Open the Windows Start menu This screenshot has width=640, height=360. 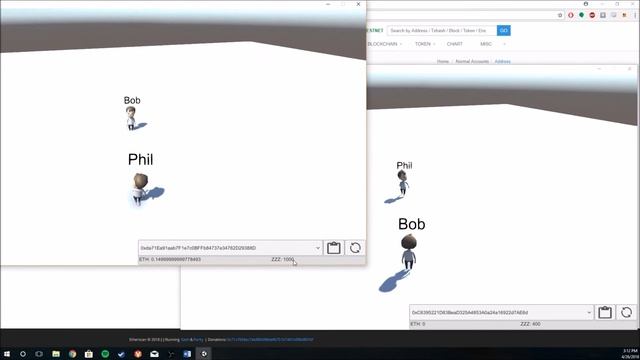coord(7,354)
